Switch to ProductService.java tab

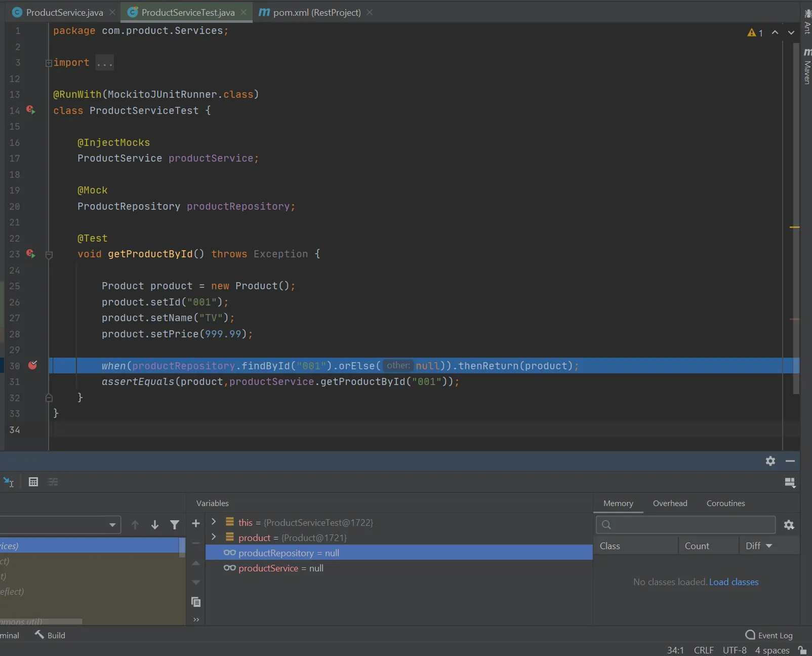tap(64, 12)
